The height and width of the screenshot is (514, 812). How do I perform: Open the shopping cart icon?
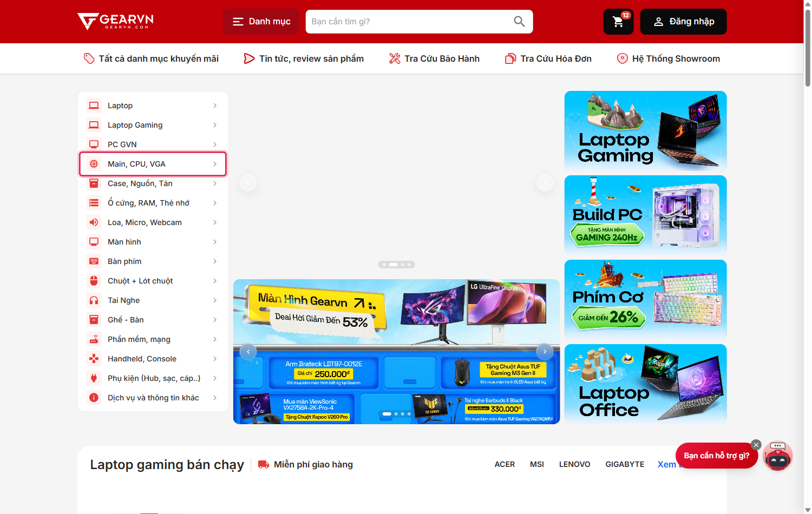click(x=618, y=22)
